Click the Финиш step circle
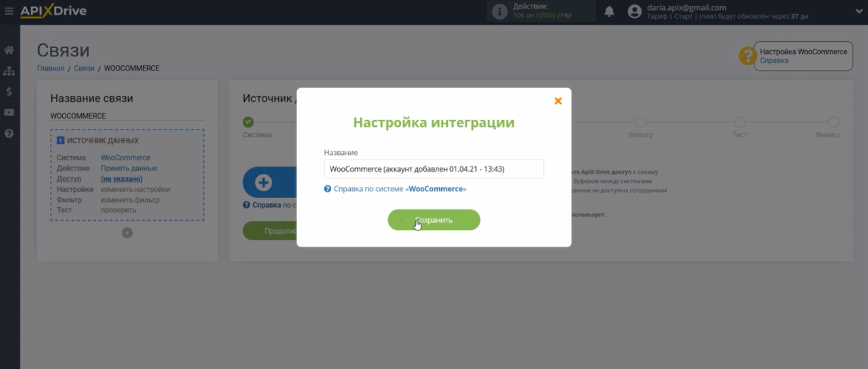 click(834, 122)
